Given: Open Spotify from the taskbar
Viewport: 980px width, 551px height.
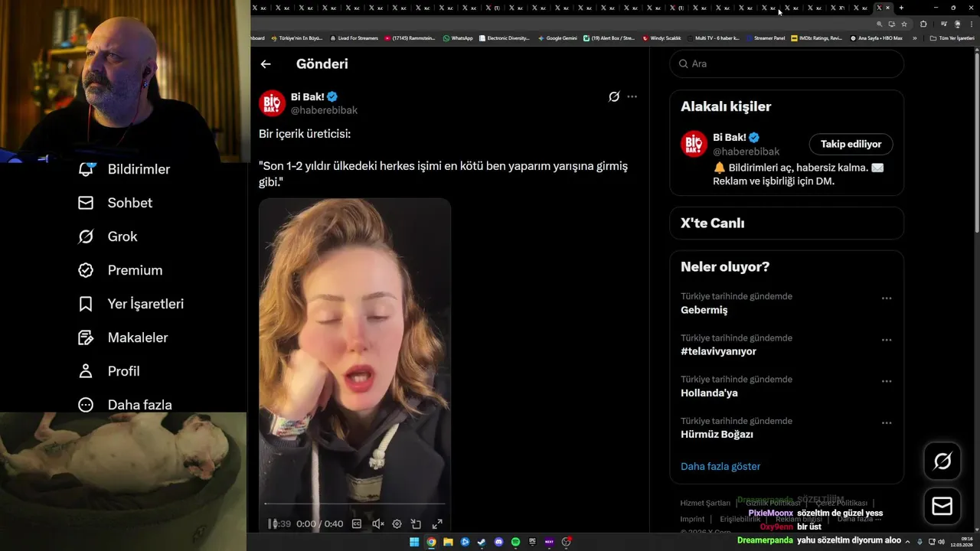Looking at the screenshot, I should tap(515, 542).
